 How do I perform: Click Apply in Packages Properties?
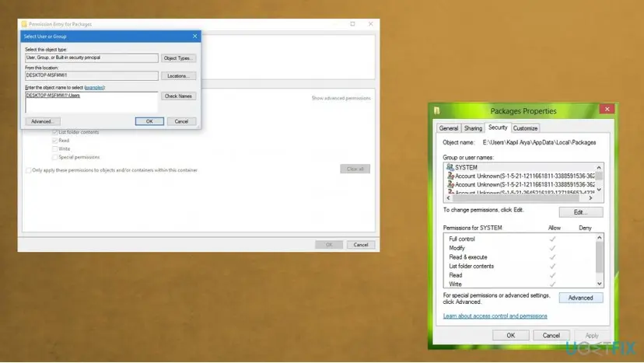pyautogui.click(x=592, y=336)
